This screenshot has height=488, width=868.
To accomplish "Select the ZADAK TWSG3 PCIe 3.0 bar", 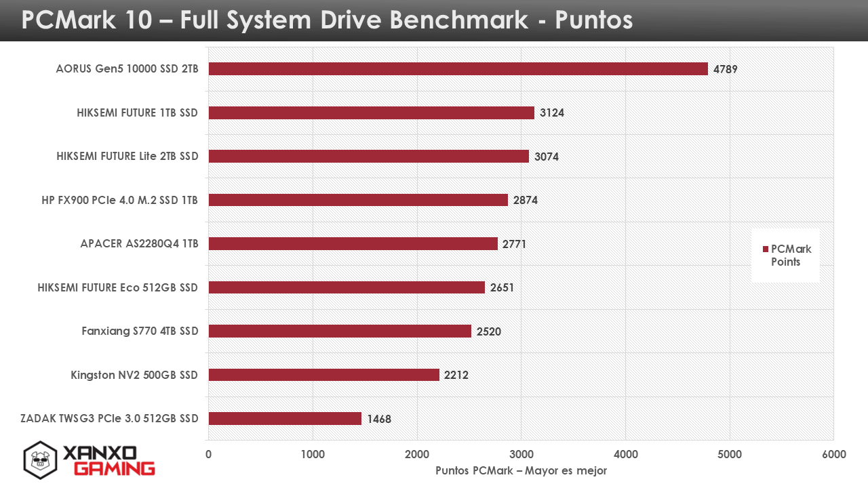I will (x=285, y=418).
